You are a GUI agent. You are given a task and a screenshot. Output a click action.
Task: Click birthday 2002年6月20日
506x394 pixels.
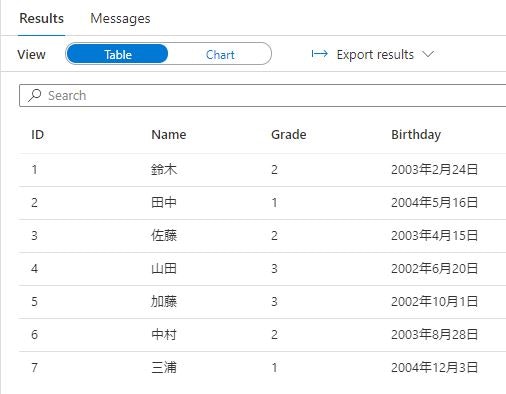coord(434,268)
